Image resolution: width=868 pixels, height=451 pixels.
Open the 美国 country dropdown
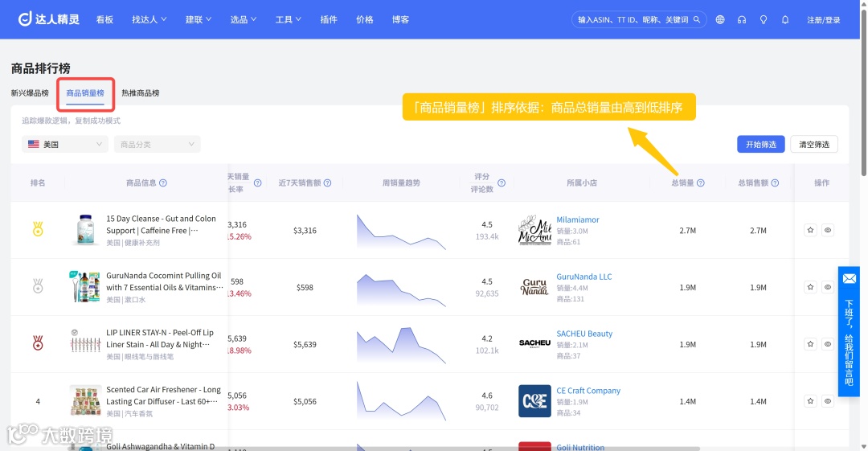click(x=65, y=144)
